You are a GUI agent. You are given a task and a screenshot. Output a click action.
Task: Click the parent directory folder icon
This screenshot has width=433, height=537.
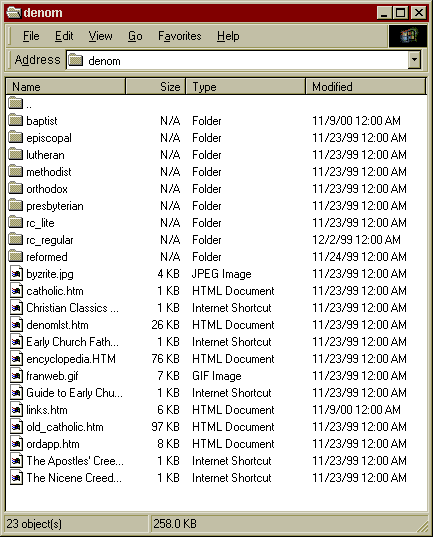(15, 103)
